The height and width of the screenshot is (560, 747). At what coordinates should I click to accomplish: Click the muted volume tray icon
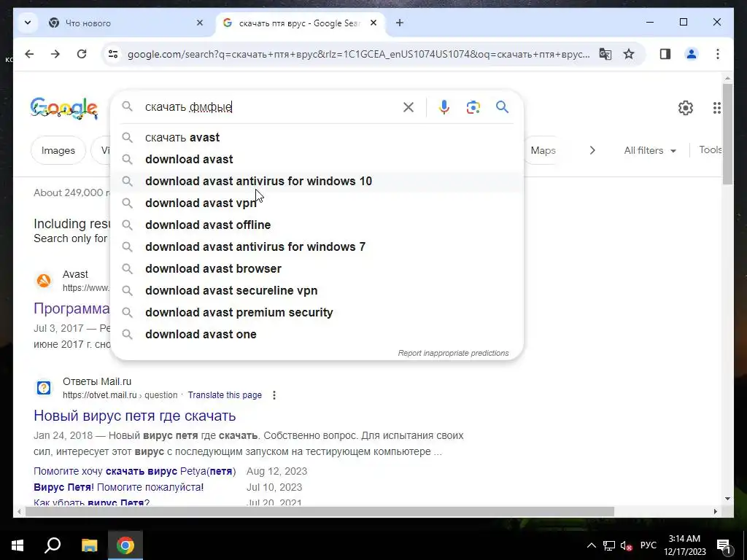tap(627, 545)
